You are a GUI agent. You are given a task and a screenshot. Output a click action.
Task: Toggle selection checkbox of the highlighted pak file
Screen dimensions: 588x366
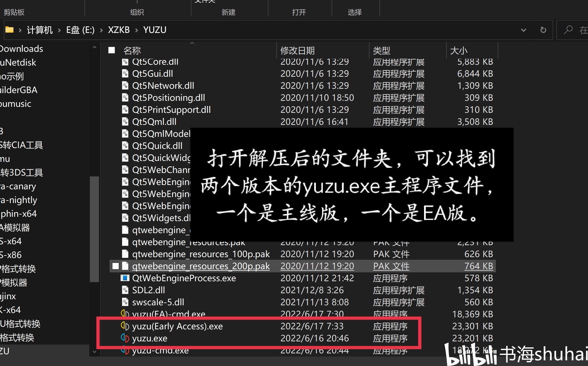pos(116,266)
